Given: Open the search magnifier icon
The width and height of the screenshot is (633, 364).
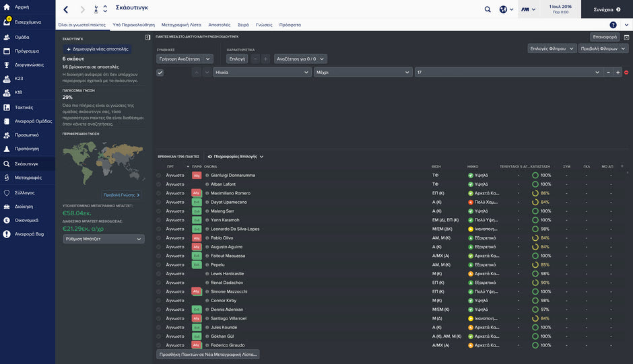Looking at the screenshot, I should pos(488,9).
